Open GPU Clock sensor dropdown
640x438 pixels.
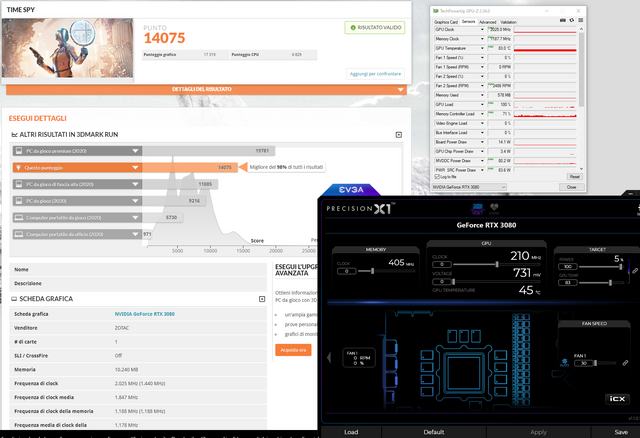click(x=482, y=29)
